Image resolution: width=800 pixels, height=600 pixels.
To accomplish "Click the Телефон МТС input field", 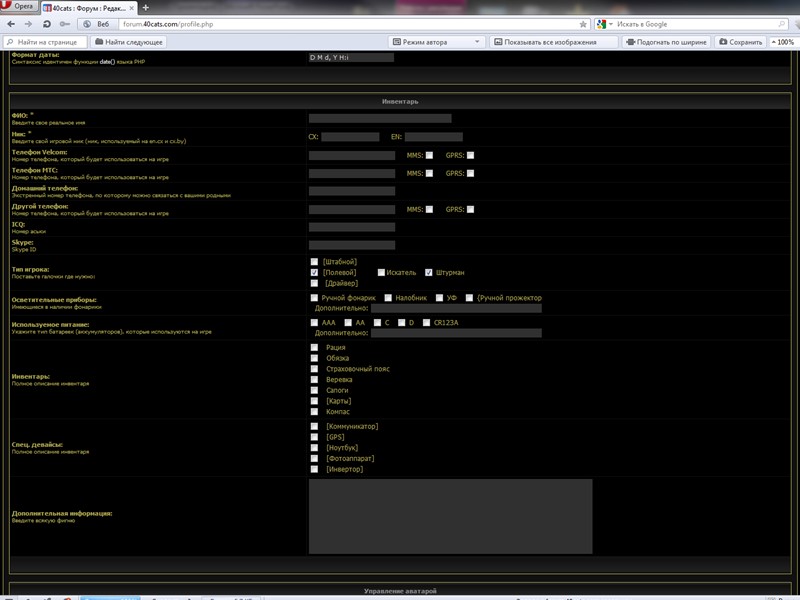I will pyautogui.click(x=352, y=173).
